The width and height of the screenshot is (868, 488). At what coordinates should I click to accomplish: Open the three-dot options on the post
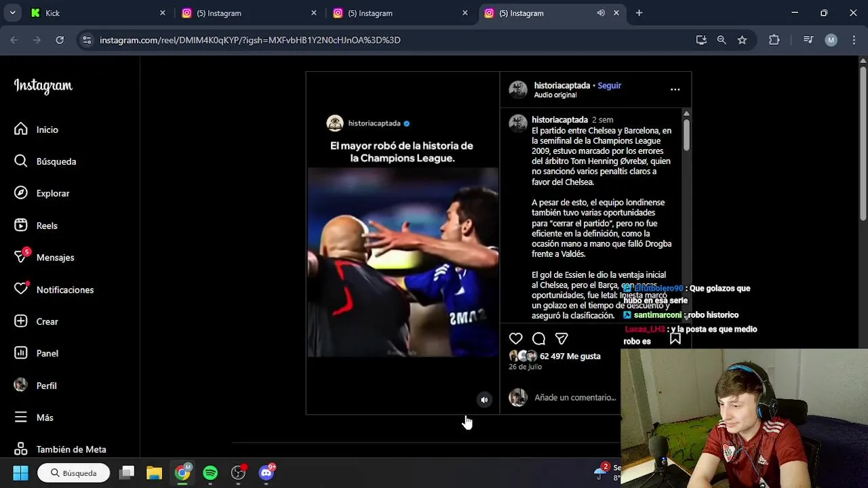675,89
